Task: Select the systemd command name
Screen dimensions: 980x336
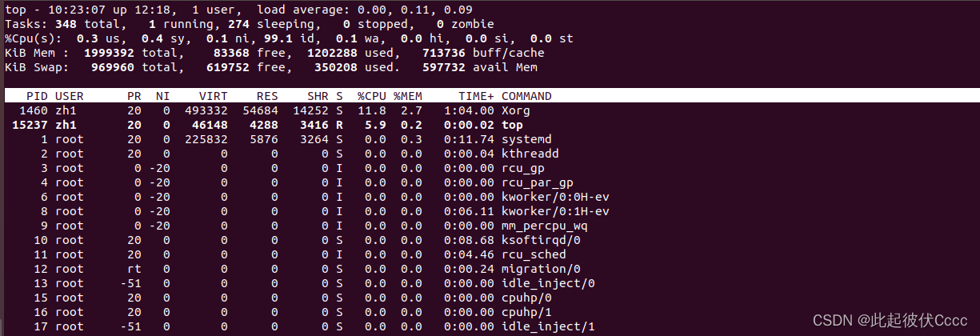Action: coord(526,139)
